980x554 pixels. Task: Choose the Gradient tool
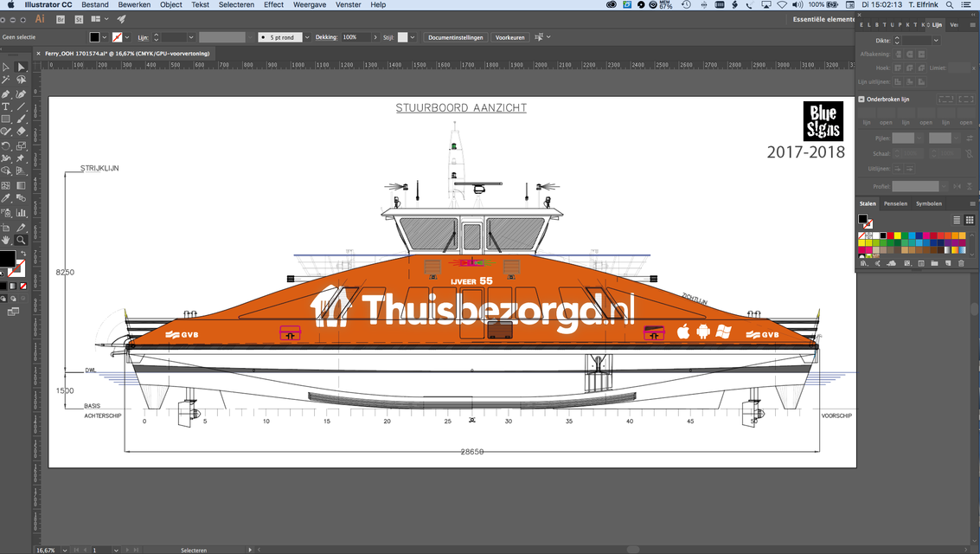[x=21, y=186]
